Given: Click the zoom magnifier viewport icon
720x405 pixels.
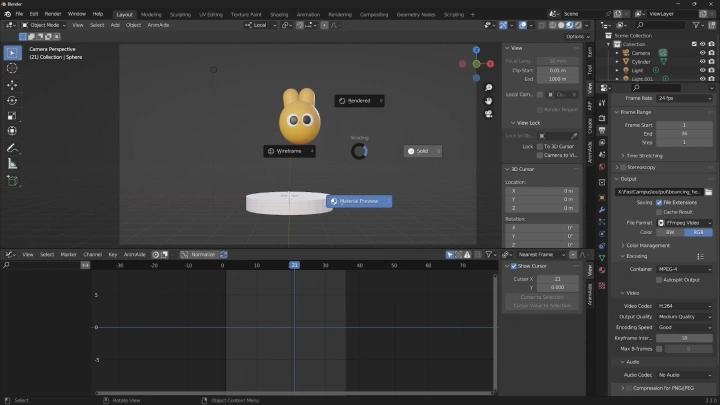Looking at the screenshot, I should point(489,87).
